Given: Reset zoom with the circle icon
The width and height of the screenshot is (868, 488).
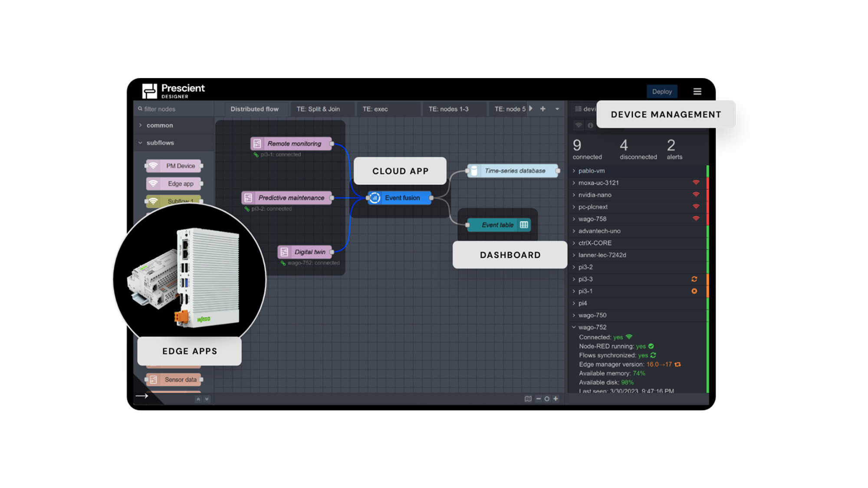Looking at the screenshot, I should (x=547, y=399).
